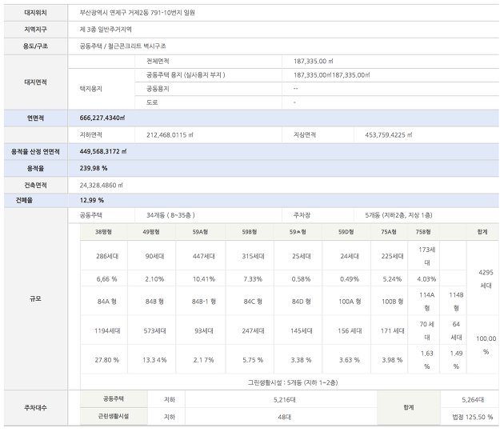Select the 239.98 % floor area ratio
The image size is (504, 432).
point(94,169)
